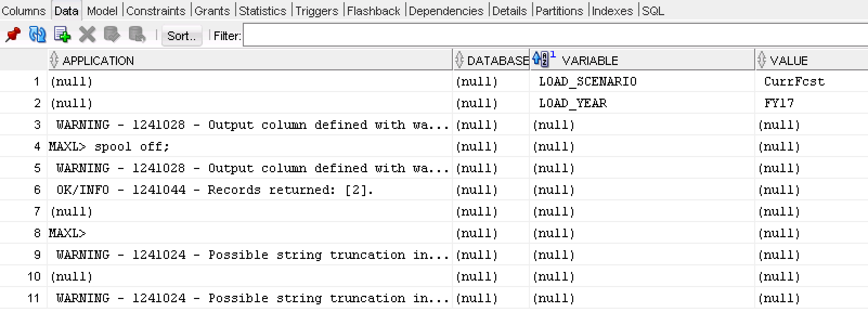This screenshot has height=312, width=868.
Task: Click the Commit Changes database icon
Action: pyautogui.click(x=112, y=35)
